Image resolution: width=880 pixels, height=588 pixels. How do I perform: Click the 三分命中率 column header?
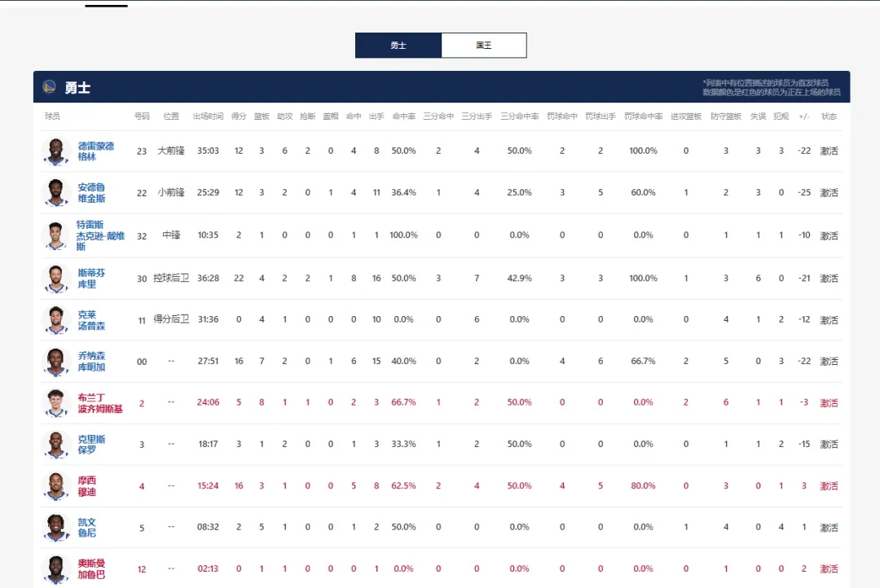coord(519,116)
